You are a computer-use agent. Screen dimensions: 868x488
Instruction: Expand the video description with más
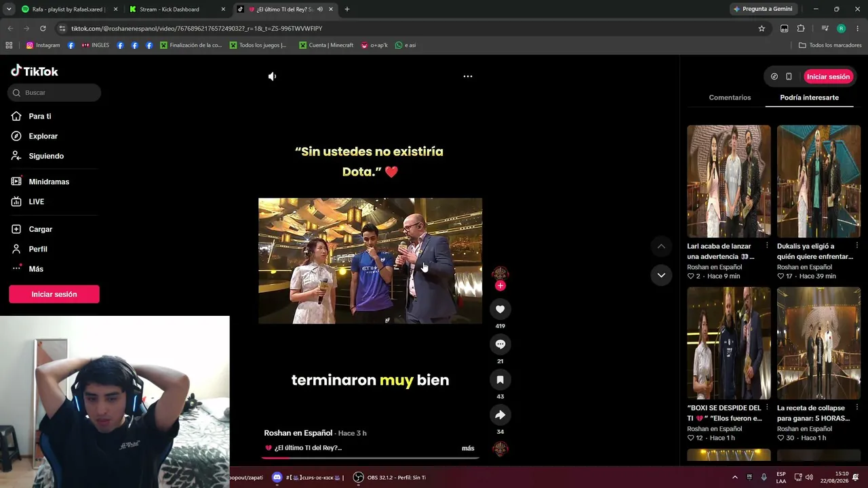(x=468, y=448)
